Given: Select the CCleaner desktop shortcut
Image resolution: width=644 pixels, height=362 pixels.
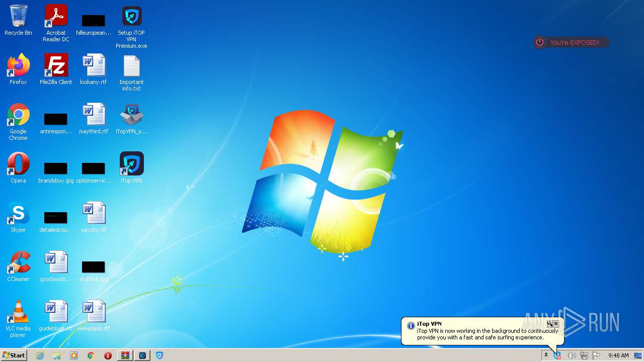Looking at the screenshot, I should (x=18, y=266).
